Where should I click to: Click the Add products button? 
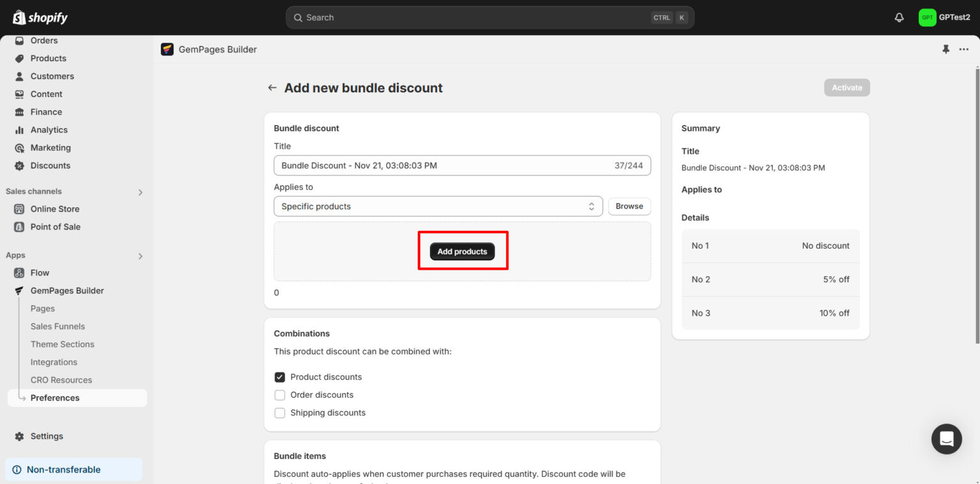[x=462, y=251]
